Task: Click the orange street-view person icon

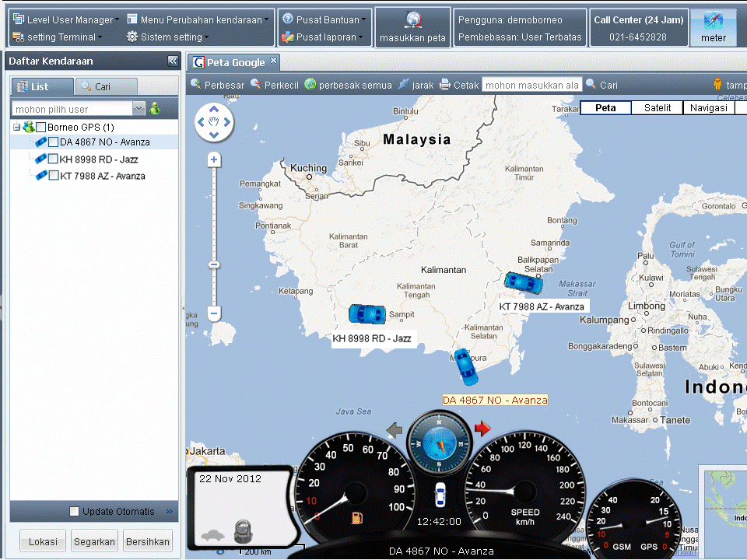Action: click(718, 84)
